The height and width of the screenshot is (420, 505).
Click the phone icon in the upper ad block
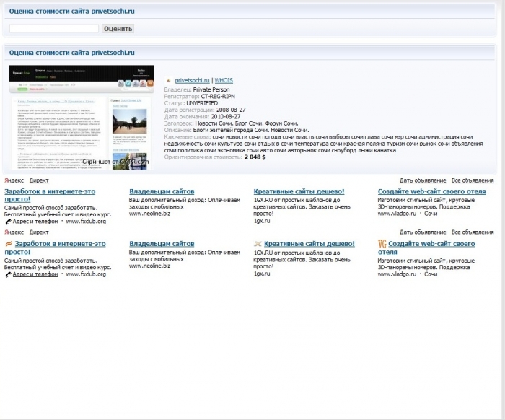pyautogui.click(x=8, y=222)
